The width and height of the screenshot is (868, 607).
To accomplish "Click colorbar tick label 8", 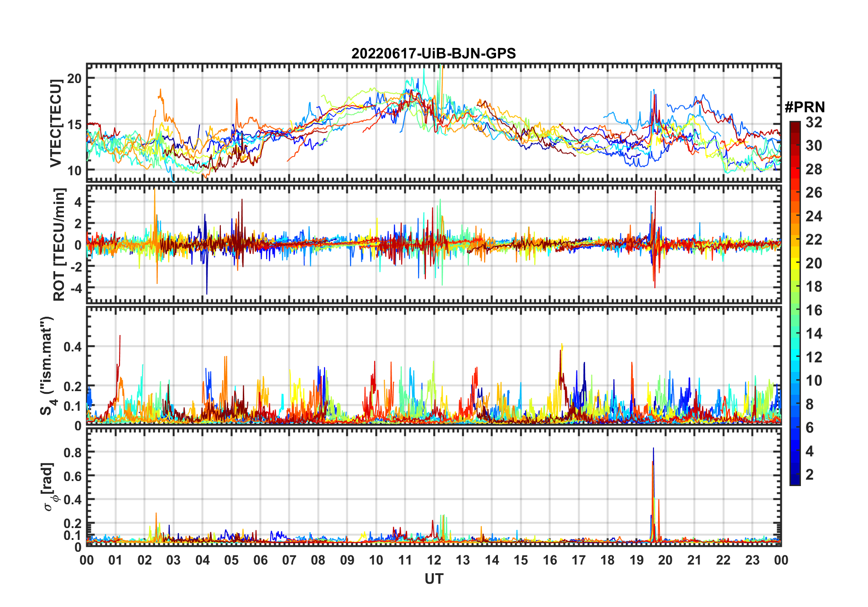I will pyautogui.click(x=810, y=404).
